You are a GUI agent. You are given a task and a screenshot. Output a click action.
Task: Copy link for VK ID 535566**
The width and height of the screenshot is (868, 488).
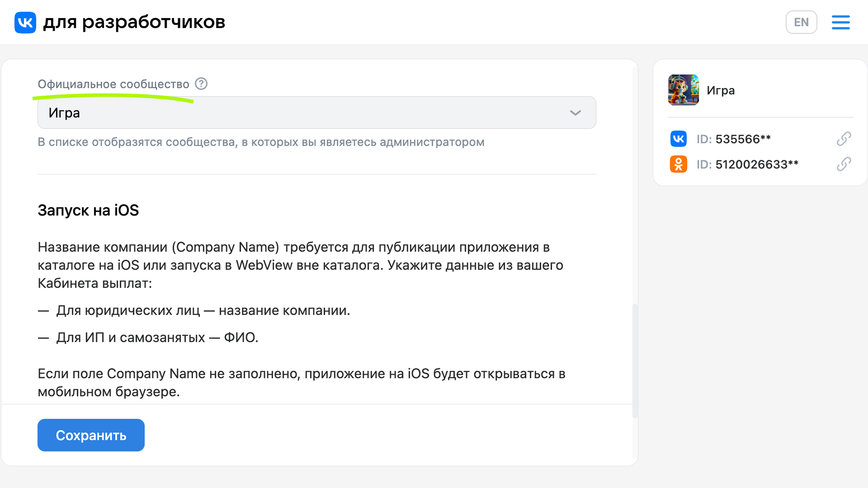point(844,139)
